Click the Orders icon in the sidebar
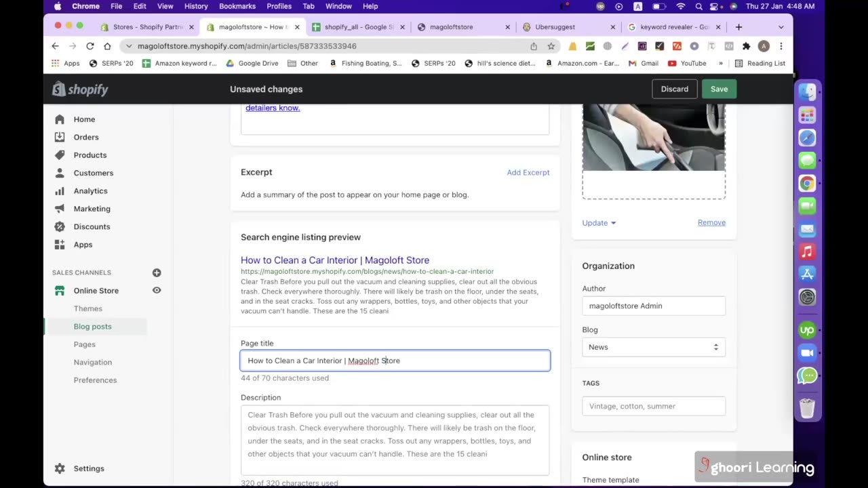 tap(60, 137)
